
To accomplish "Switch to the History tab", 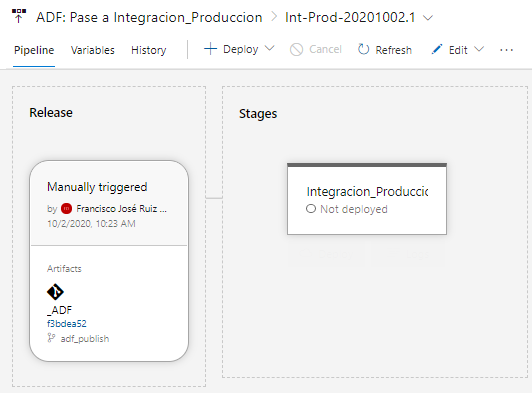I will pos(149,50).
